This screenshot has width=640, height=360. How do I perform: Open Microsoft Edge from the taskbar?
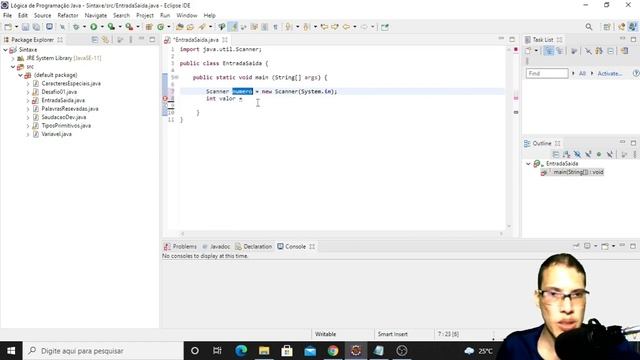[241, 351]
